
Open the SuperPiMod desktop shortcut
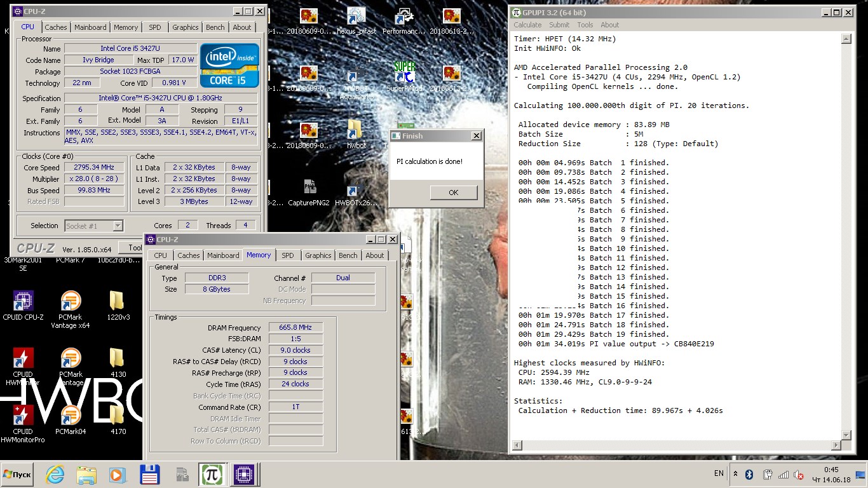(404, 77)
